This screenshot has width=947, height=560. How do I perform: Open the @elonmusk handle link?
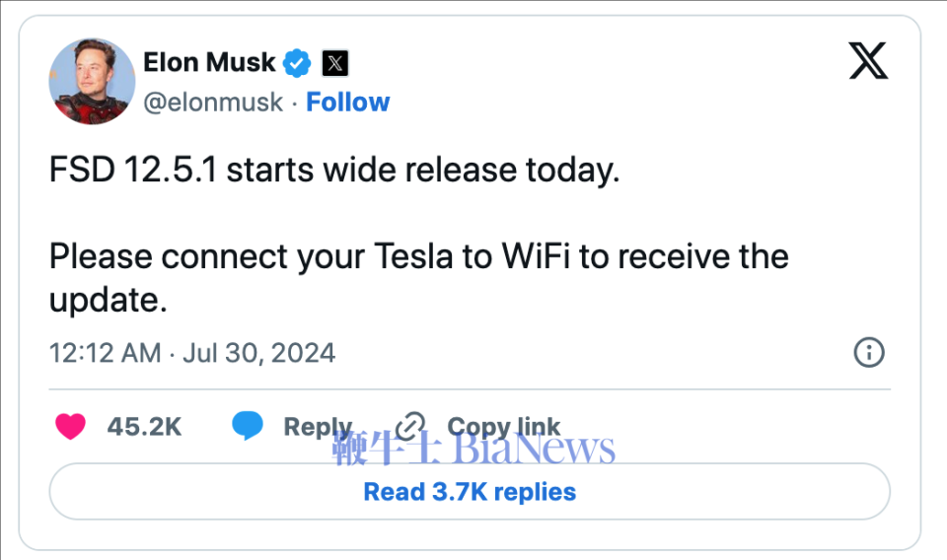[214, 103]
